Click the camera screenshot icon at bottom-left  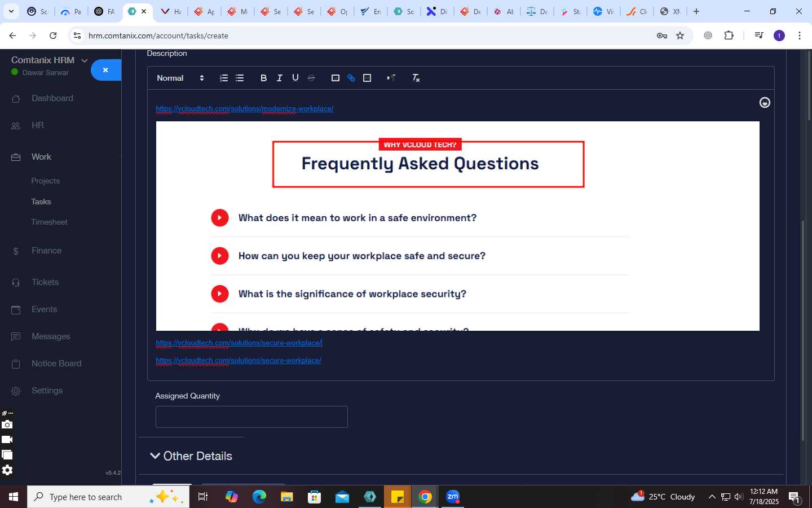pyautogui.click(x=7, y=424)
